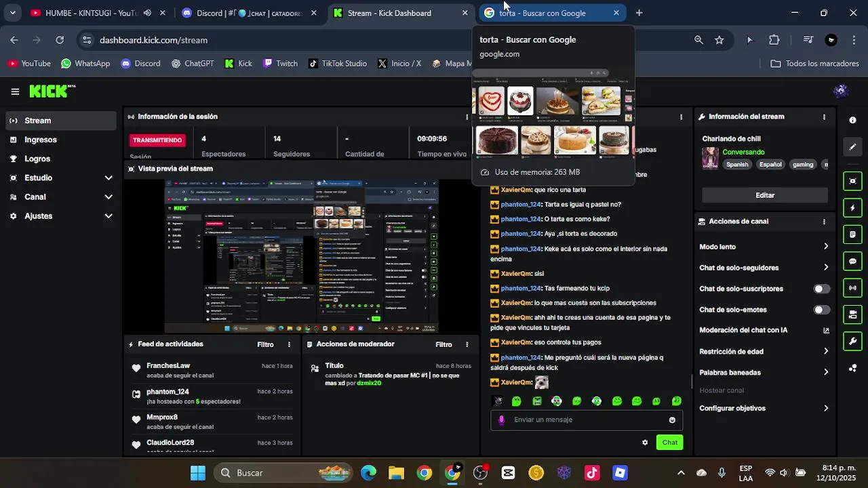Open the Twitch bookmark
Screen dimensions: 868x488
(280, 64)
